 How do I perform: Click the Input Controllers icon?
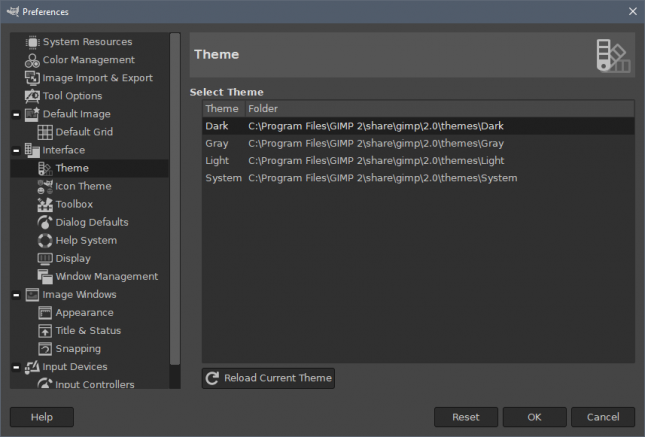pyautogui.click(x=45, y=384)
